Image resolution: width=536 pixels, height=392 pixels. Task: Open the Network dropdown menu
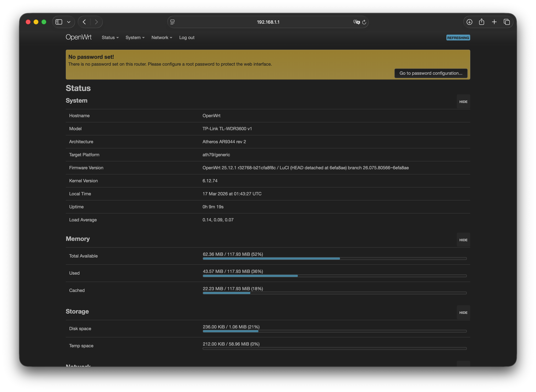click(162, 38)
